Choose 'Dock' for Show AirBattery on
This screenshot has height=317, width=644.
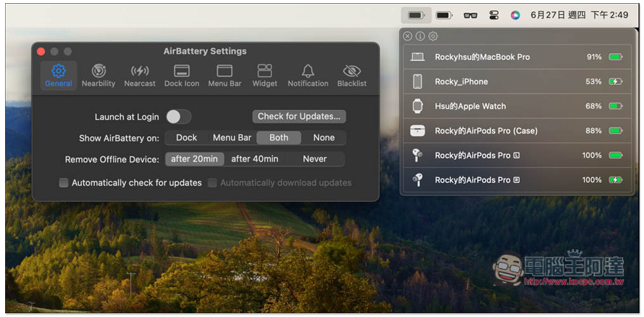click(187, 138)
